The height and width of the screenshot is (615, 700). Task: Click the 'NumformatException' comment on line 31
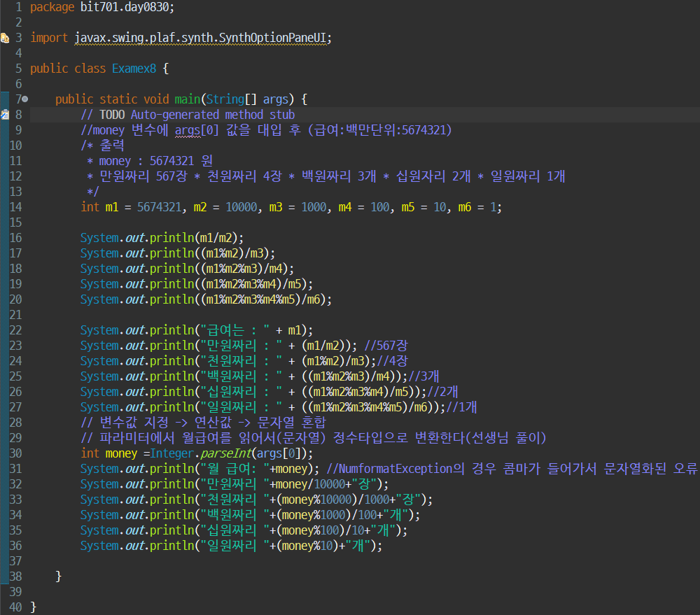click(x=512, y=469)
